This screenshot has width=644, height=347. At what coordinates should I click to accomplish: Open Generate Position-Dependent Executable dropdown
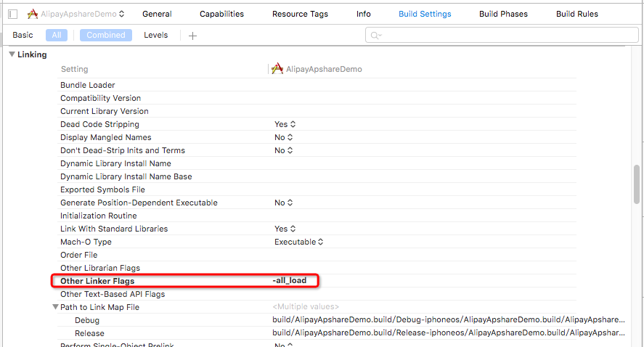(283, 203)
